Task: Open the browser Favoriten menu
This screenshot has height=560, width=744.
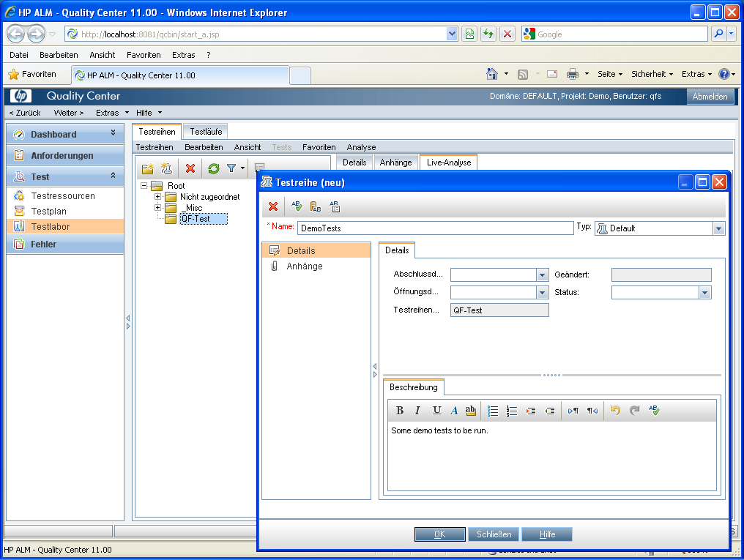Action: tap(144, 55)
